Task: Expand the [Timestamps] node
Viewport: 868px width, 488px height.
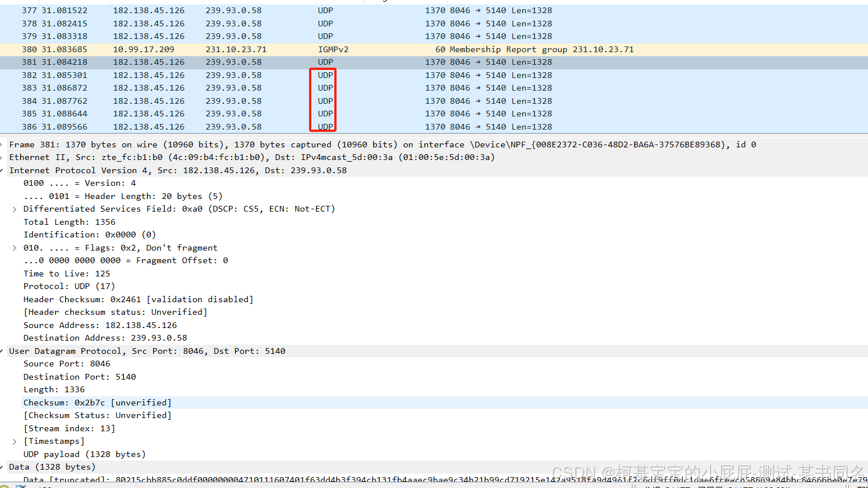Action: [14, 442]
